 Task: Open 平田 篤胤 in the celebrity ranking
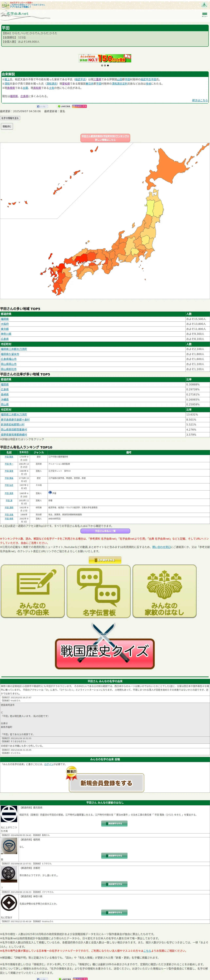[x=9, y=478]
